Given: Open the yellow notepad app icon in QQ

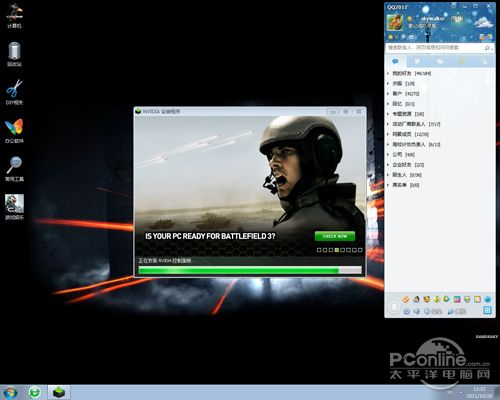Looking at the screenshot, I should tap(477, 299).
